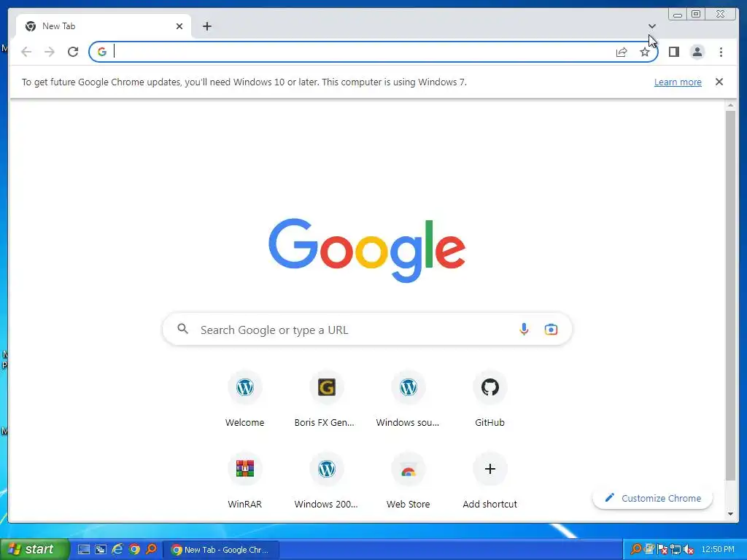Click the magnifier icon in the search box

[182, 329]
